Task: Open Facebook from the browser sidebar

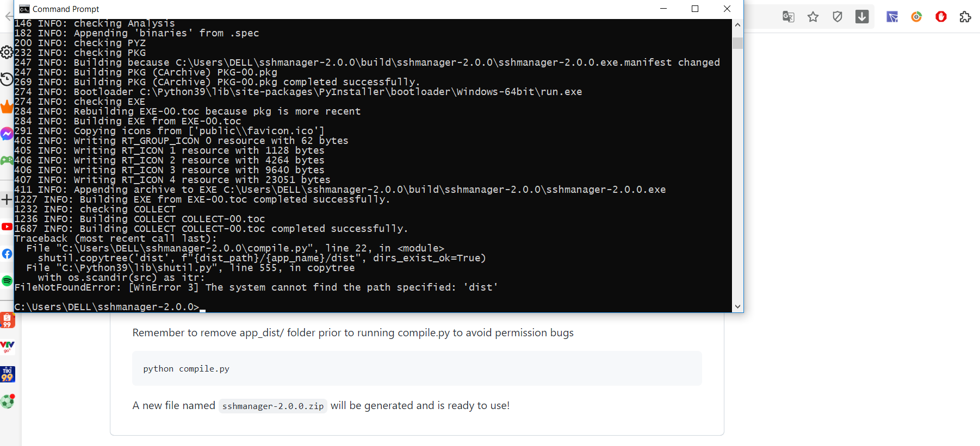Action: pyautogui.click(x=7, y=254)
